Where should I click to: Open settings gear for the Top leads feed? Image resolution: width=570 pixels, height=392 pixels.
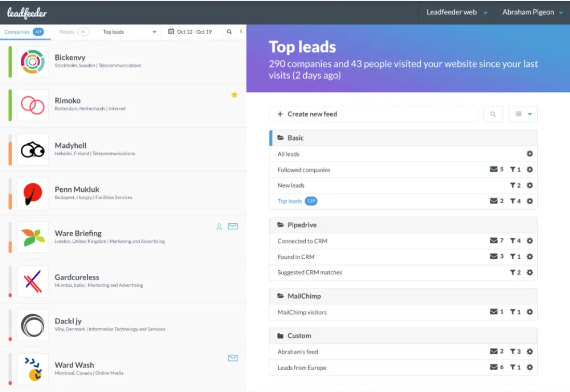pyautogui.click(x=530, y=201)
